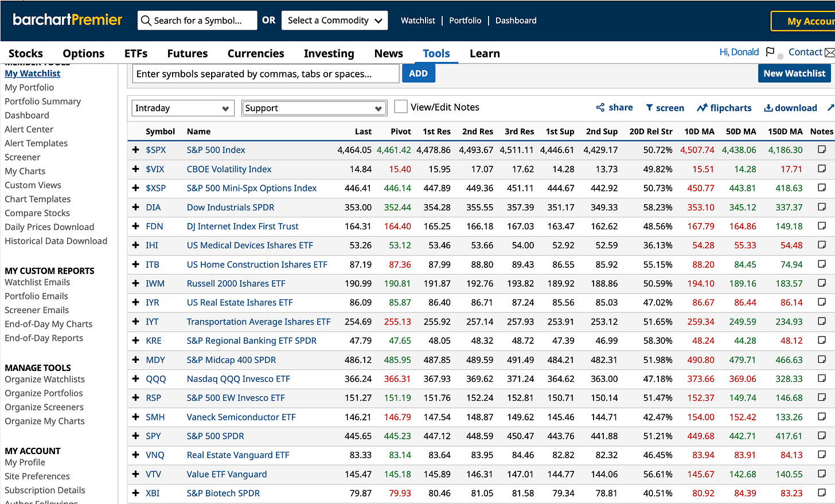Expand the DIA row plus icon
The width and height of the screenshot is (835, 504).
point(136,207)
